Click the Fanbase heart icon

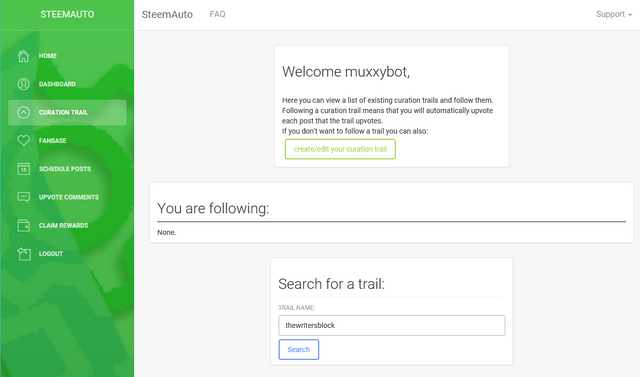coord(24,140)
